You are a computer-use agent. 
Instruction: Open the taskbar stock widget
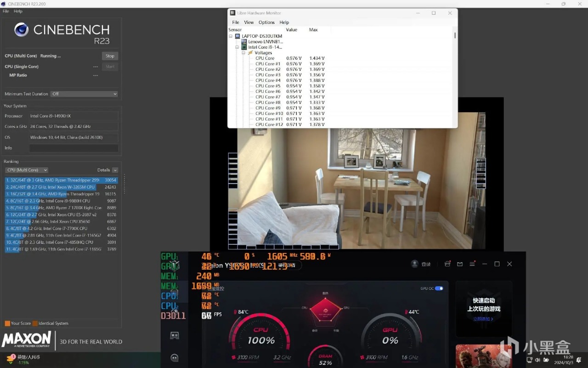tap(23, 359)
